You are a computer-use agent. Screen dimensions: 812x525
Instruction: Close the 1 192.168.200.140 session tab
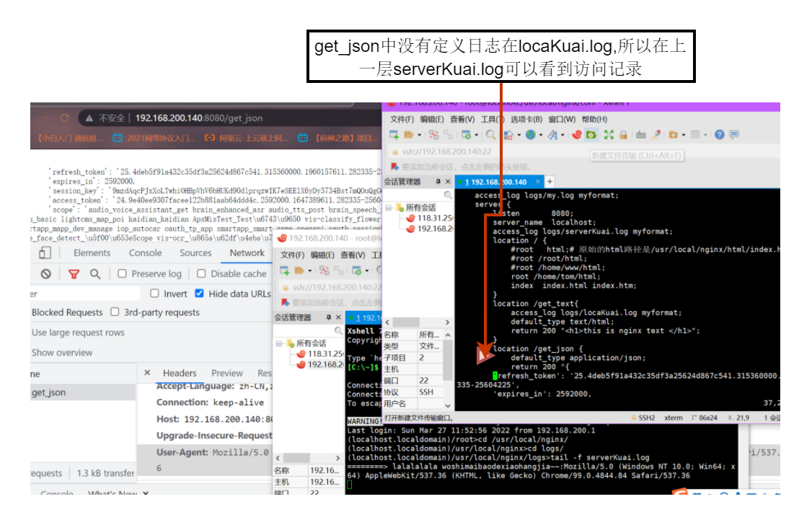[537, 182]
